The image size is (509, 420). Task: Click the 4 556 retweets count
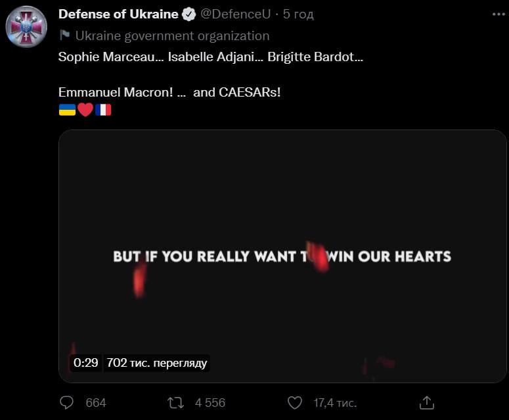click(210, 402)
